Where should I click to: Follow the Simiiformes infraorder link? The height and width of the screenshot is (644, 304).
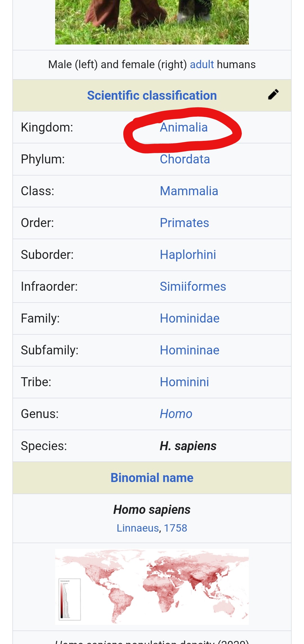(x=193, y=287)
